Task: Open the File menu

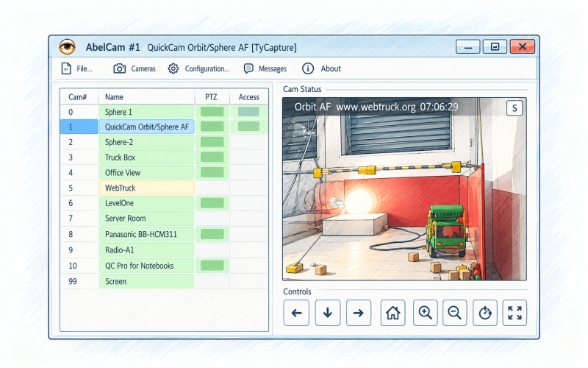Action: (77, 68)
